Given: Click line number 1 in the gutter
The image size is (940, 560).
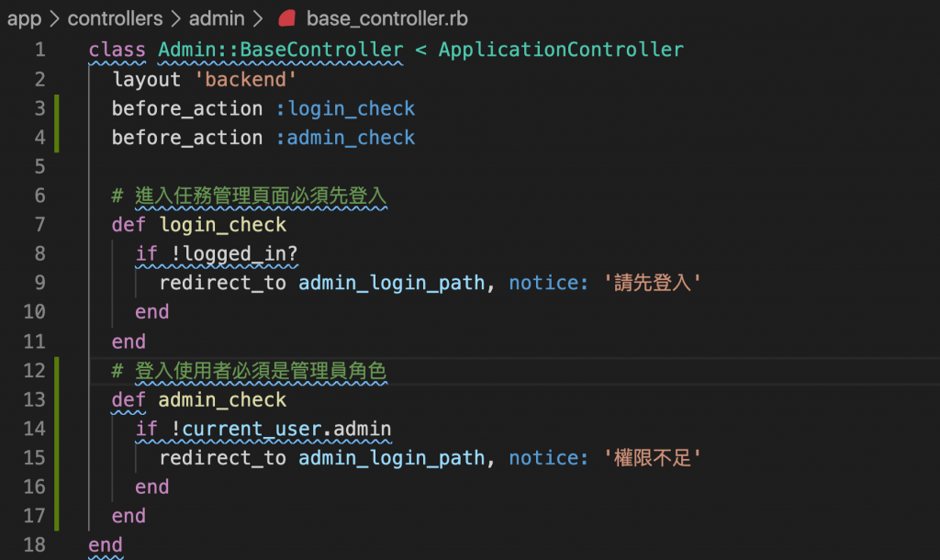Looking at the screenshot, I should 39,50.
